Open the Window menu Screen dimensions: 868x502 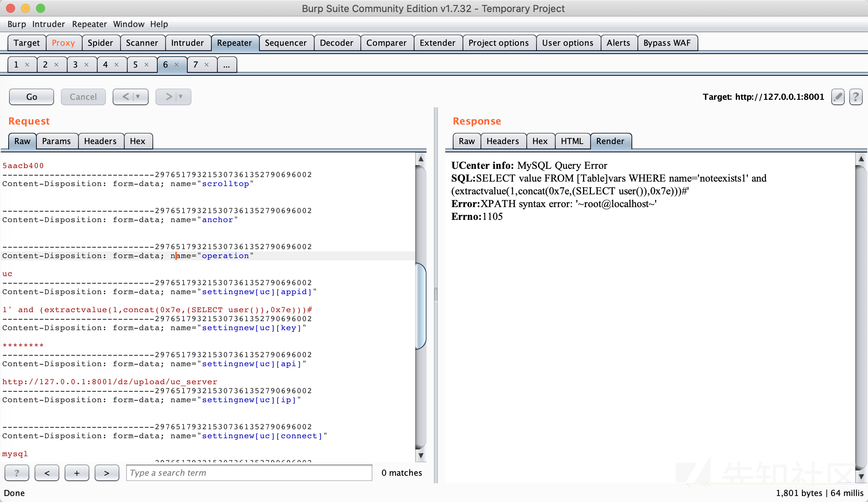[128, 24]
